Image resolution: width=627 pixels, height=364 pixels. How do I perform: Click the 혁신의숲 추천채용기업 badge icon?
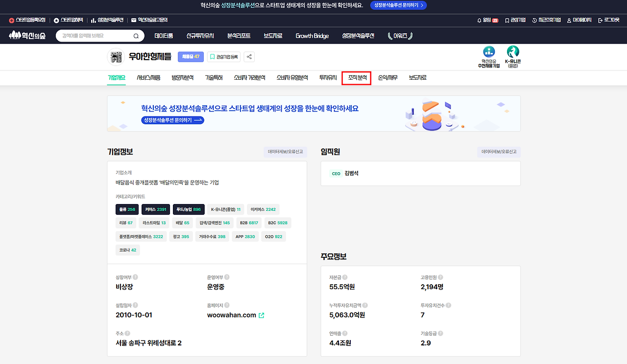pos(489,51)
